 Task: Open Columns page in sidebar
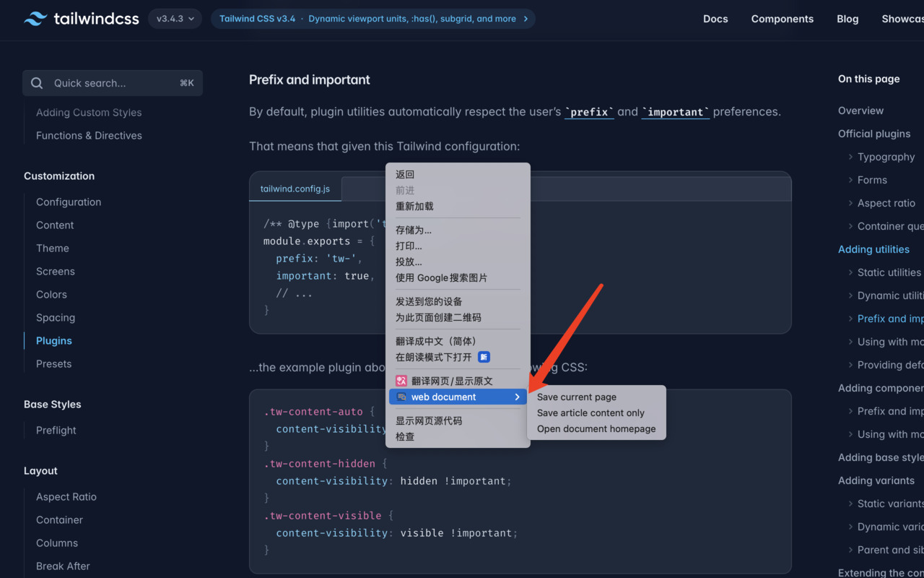(x=57, y=543)
